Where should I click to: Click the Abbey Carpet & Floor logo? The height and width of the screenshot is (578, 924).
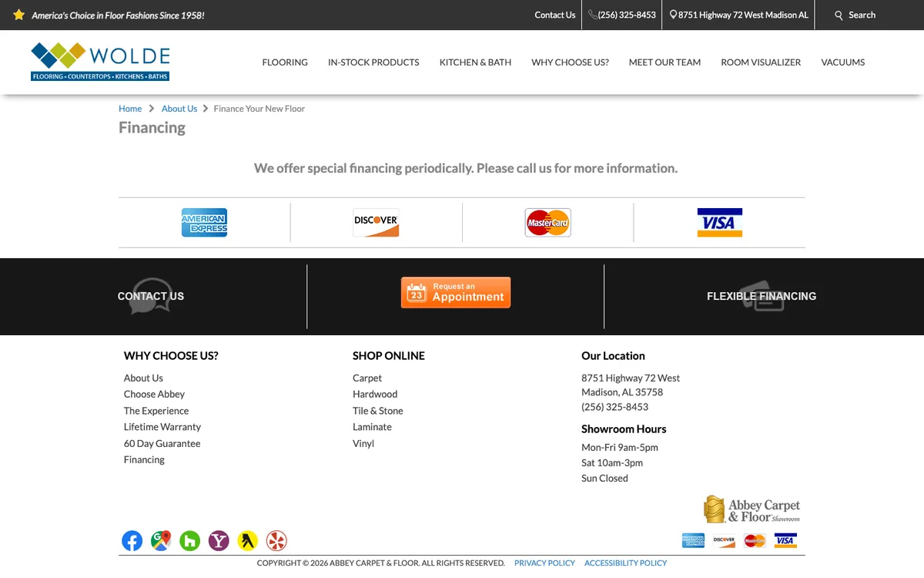752,509
